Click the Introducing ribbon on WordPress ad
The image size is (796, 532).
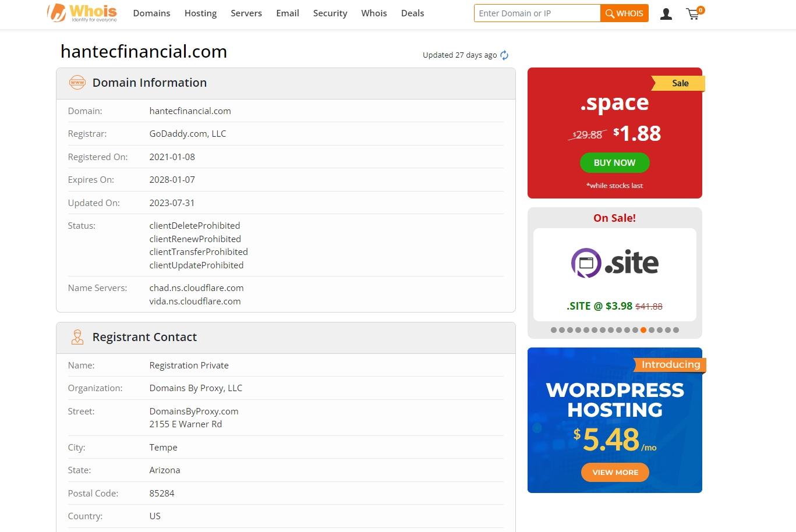[x=670, y=365]
